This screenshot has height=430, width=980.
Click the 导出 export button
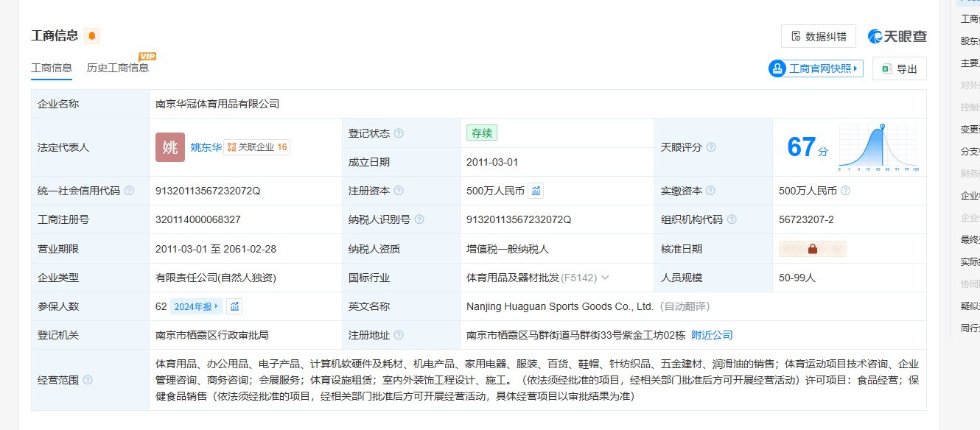899,68
